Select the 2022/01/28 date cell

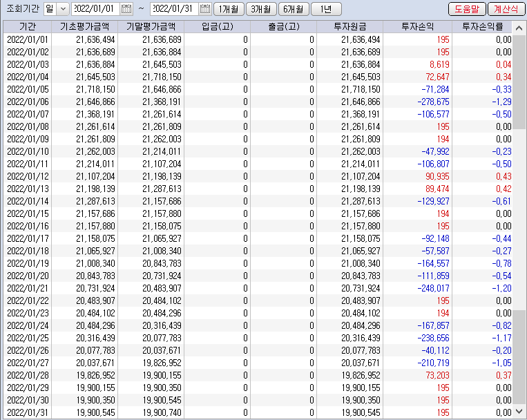click(28, 376)
